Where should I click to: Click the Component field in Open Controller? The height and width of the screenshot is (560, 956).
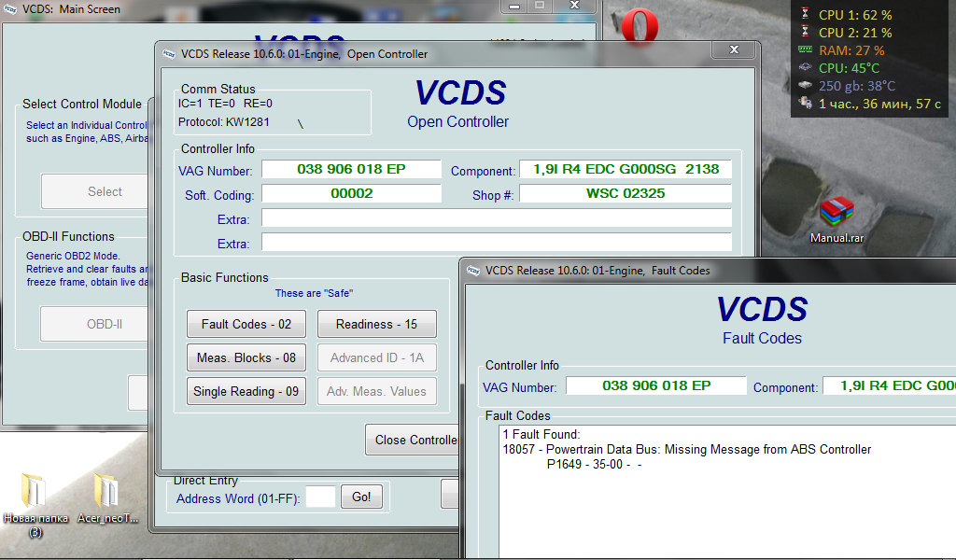626,169
